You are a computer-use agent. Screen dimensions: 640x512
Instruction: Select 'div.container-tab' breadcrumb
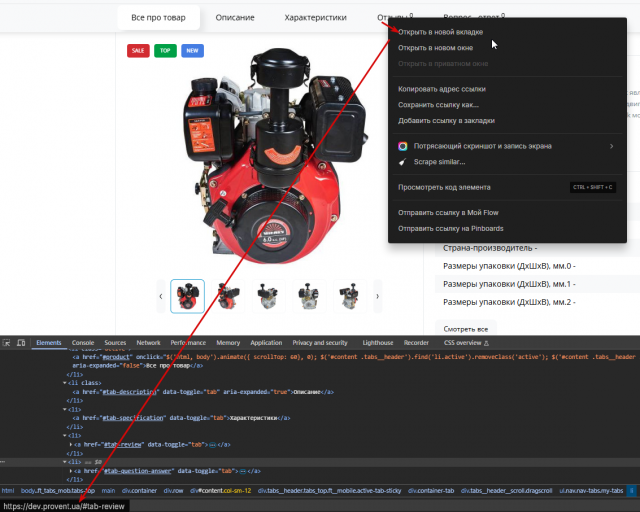click(x=431, y=491)
